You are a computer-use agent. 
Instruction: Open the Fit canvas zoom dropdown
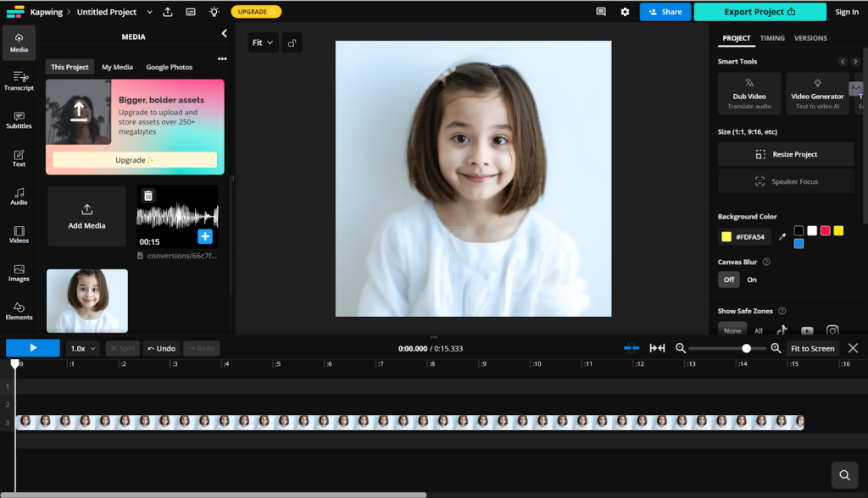[x=263, y=42]
